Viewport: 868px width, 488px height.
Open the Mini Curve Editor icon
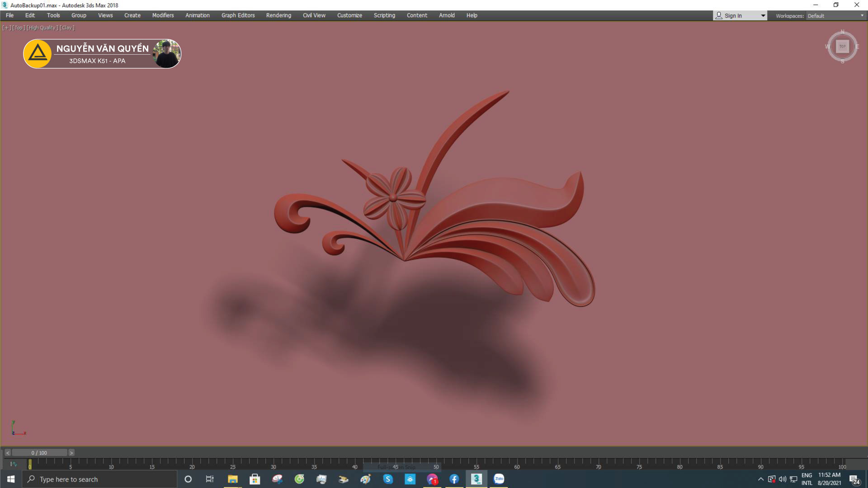[x=13, y=464]
